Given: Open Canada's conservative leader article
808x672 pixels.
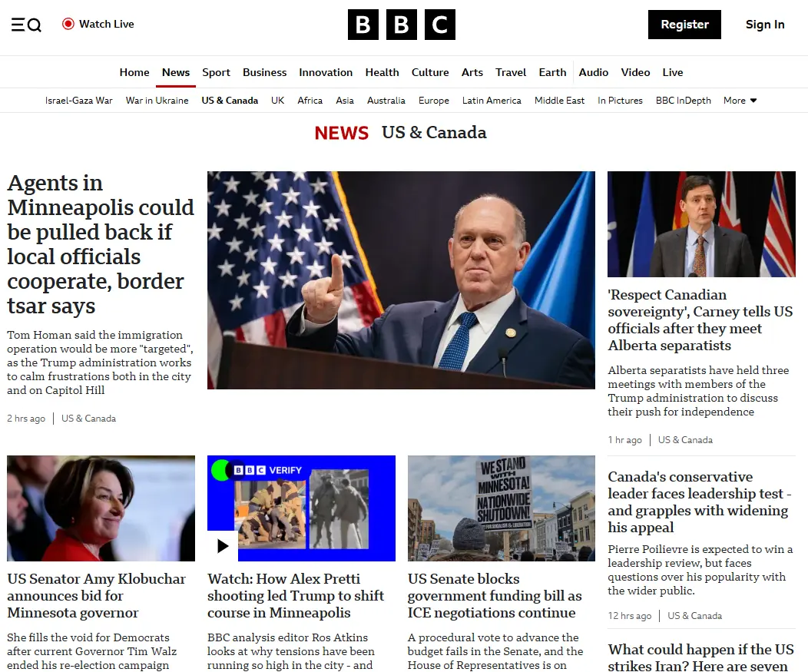Looking at the screenshot, I should coord(699,502).
